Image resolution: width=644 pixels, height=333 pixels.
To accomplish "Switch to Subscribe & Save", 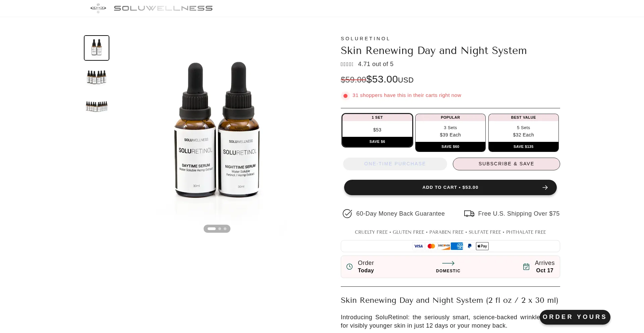I will 506,164.
